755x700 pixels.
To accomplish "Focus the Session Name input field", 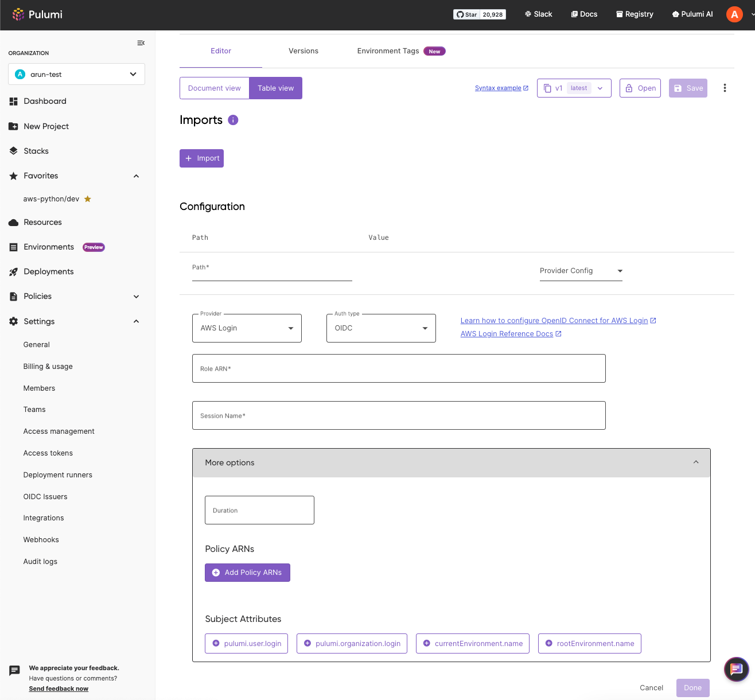I will coord(399,415).
